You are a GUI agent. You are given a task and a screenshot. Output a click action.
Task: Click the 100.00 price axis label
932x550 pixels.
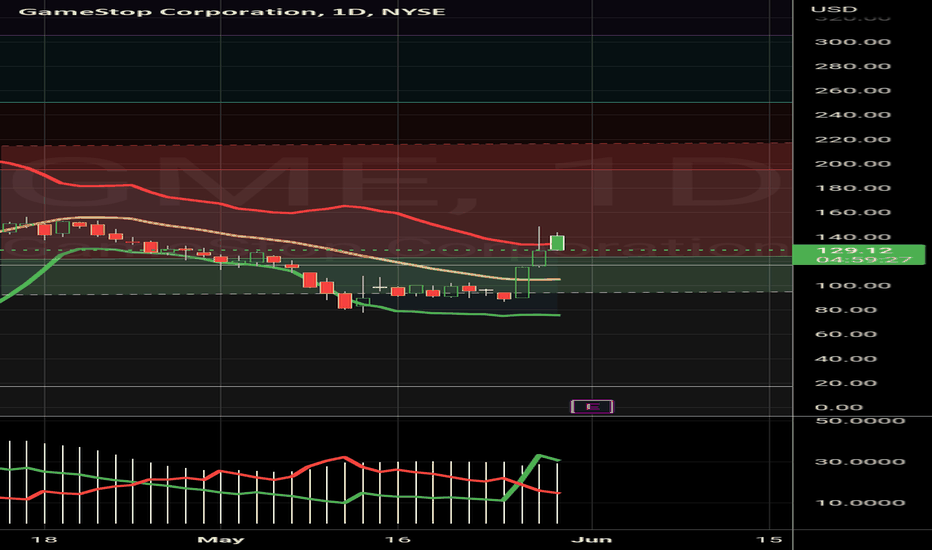[x=852, y=285]
